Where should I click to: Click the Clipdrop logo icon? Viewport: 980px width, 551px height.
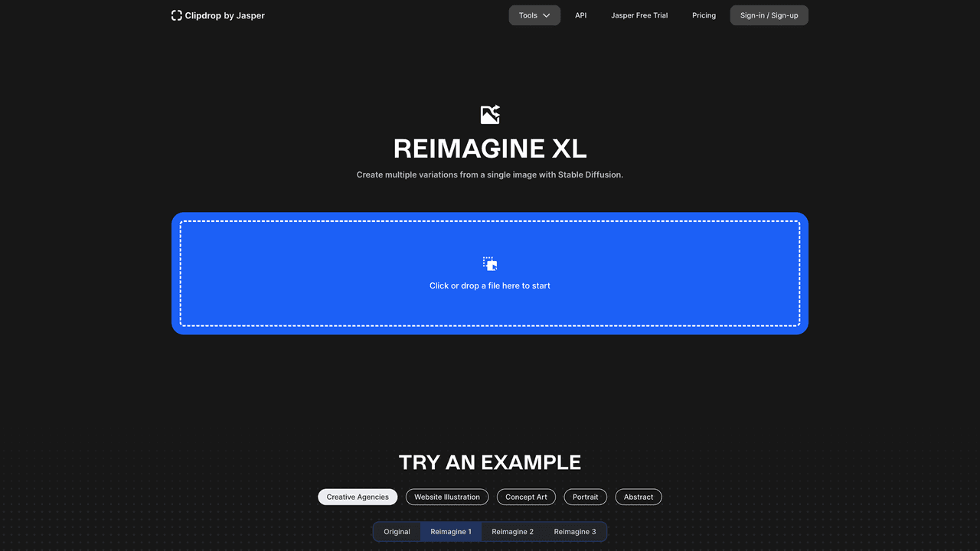(177, 15)
